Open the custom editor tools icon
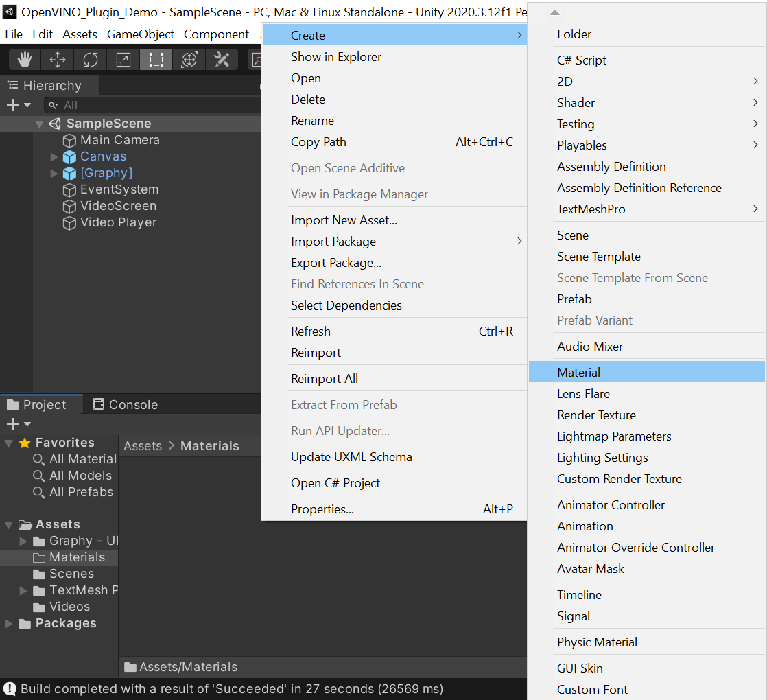This screenshot has height=700, width=767. 222,60
